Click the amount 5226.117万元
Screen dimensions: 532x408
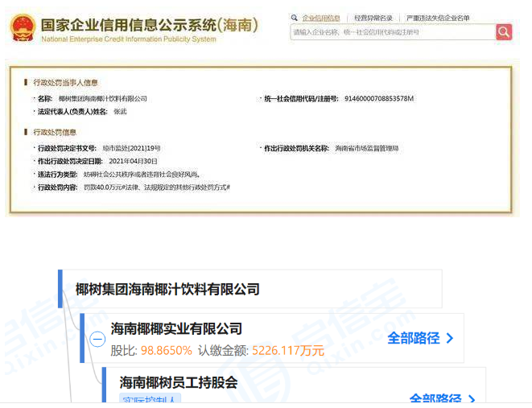(288, 350)
